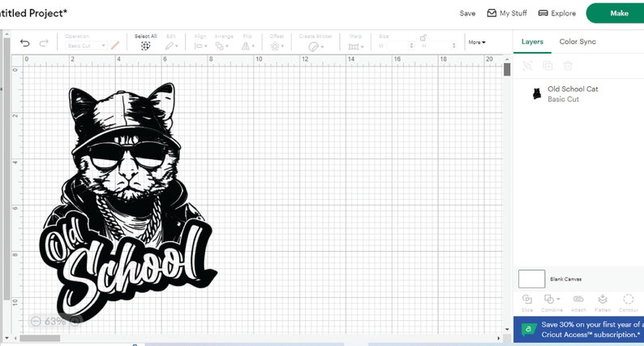Click the Flatten tool
The height and width of the screenshot is (346, 644).
[603, 303]
